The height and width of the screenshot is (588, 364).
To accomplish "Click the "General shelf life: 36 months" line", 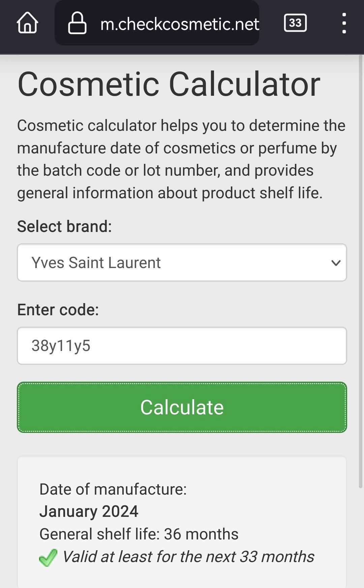I will point(139,534).
